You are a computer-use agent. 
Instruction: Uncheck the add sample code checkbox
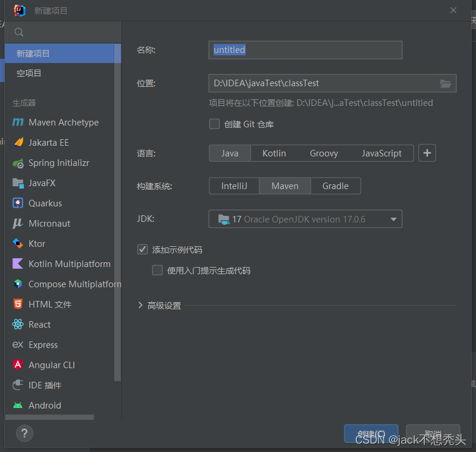pos(142,249)
